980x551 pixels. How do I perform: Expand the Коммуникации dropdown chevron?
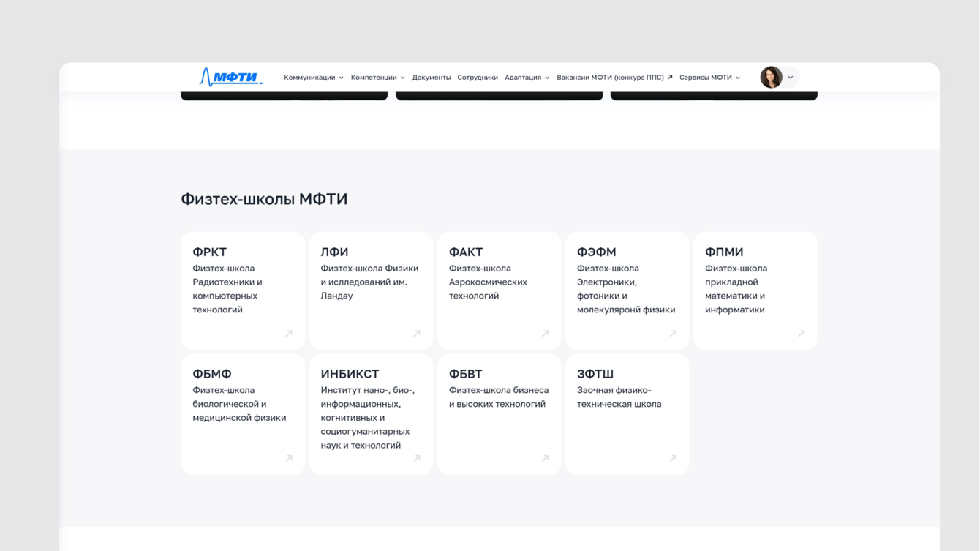click(342, 78)
